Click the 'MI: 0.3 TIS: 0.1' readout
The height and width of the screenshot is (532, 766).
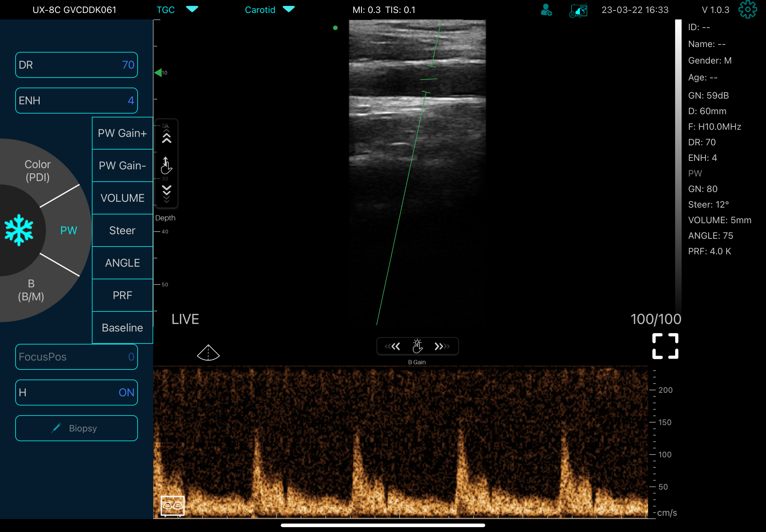tap(384, 10)
